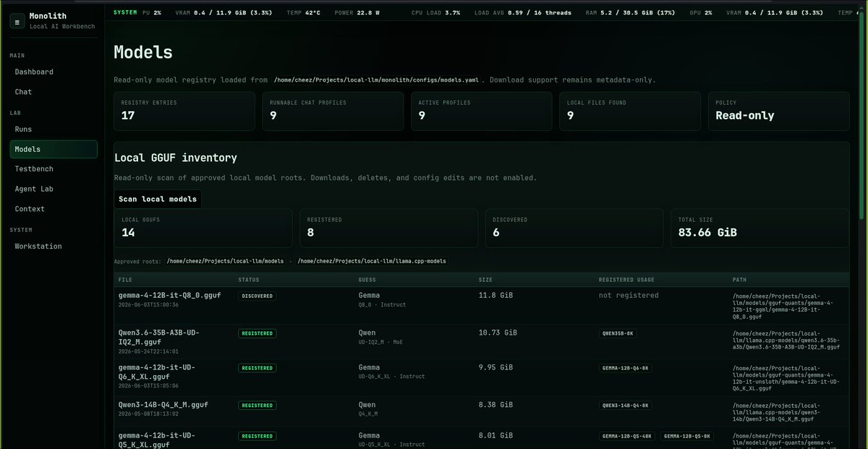Click the GEMMA-12B-Q5-48K usage tag

coord(627,436)
